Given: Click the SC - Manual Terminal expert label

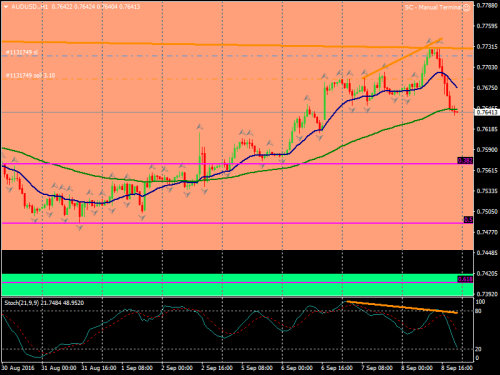Looking at the screenshot, I should pyautogui.click(x=433, y=7).
